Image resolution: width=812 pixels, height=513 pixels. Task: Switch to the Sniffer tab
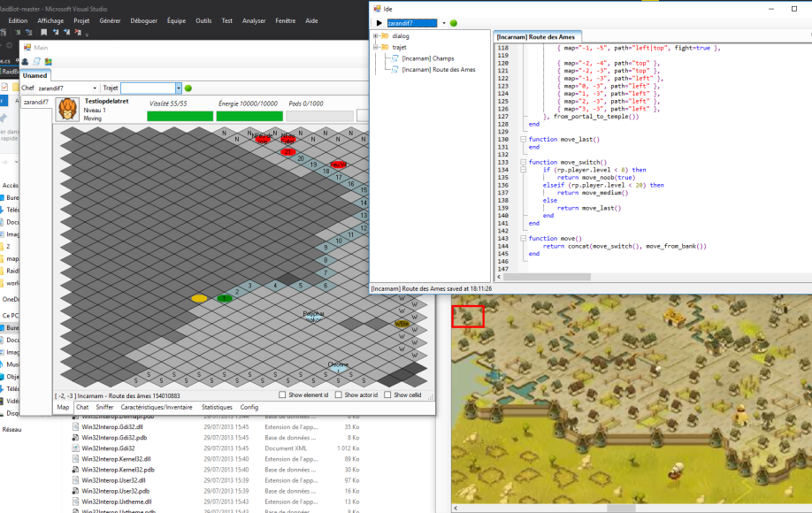click(104, 408)
